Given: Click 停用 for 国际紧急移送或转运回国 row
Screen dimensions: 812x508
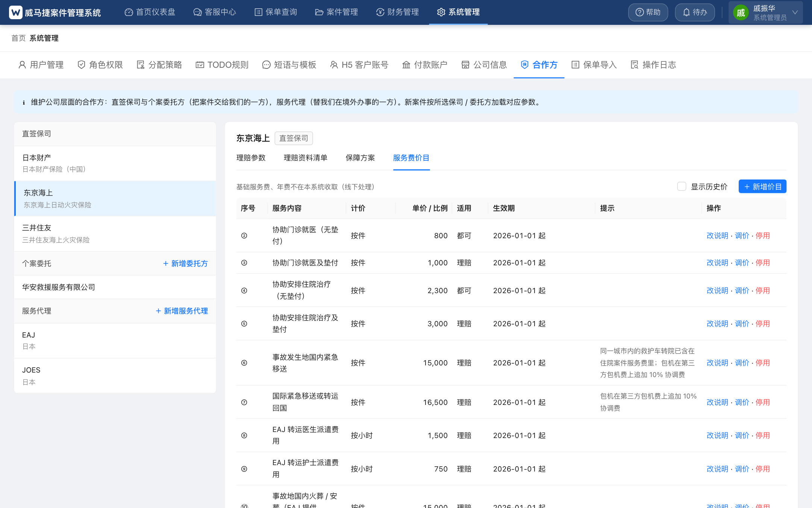Looking at the screenshot, I should click(x=763, y=402).
